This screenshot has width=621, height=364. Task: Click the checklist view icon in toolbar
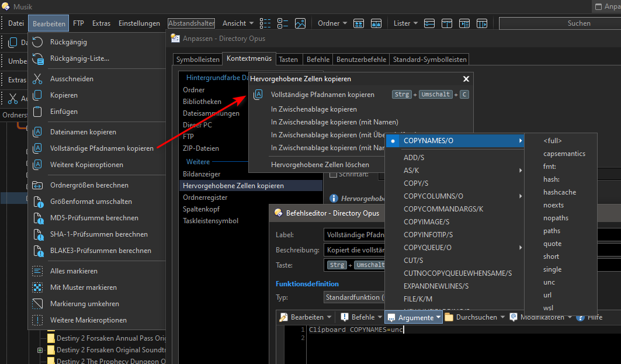click(283, 23)
